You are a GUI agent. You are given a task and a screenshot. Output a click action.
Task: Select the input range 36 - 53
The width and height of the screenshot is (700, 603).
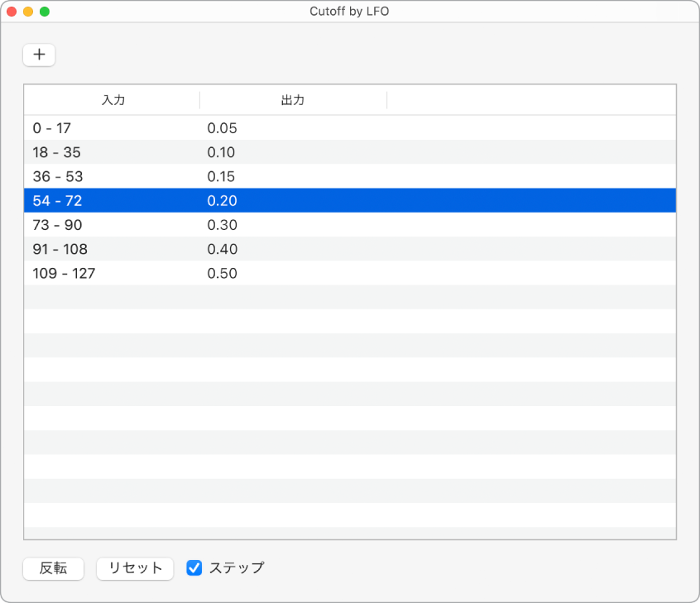pyautogui.click(x=58, y=176)
